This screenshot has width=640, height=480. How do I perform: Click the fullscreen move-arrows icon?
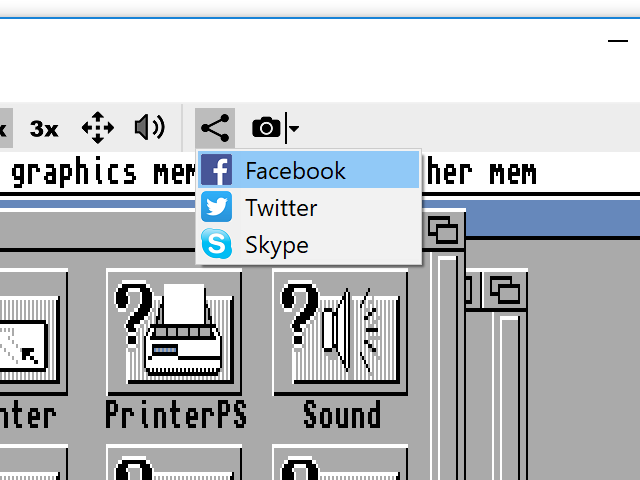(98, 128)
